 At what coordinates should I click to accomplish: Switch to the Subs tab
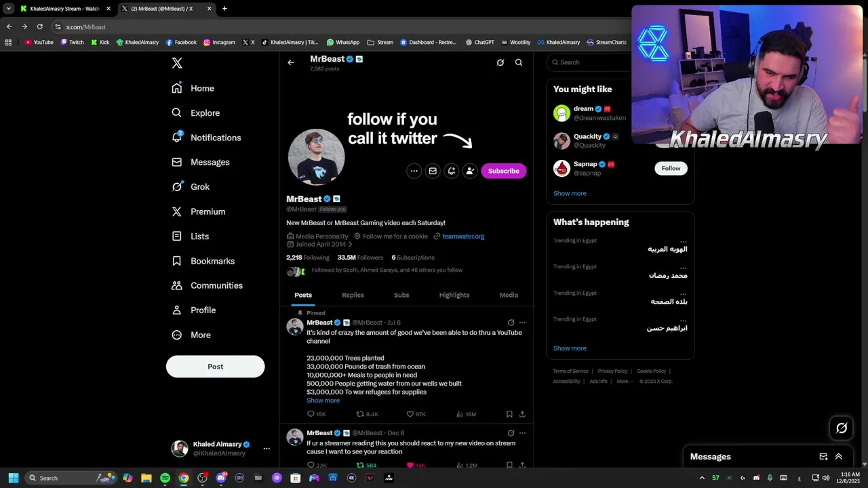[401, 295]
